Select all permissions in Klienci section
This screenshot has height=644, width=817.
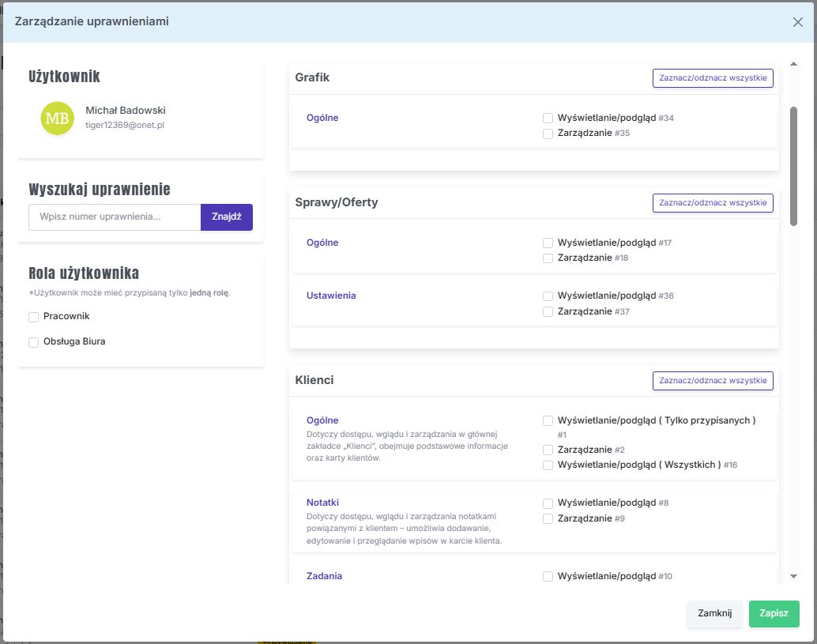pyautogui.click(x=712, y=381)
